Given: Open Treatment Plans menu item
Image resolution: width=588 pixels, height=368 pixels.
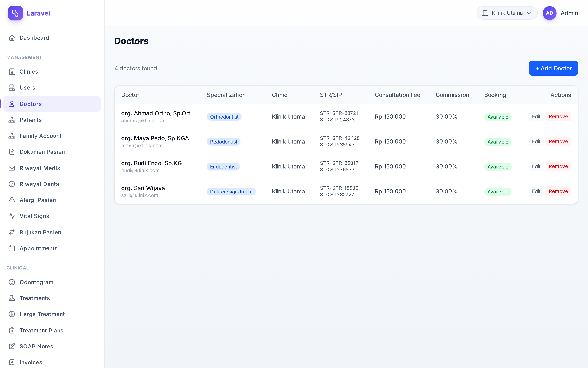Looking at the screenshot, I should click(x=52, y=331).
